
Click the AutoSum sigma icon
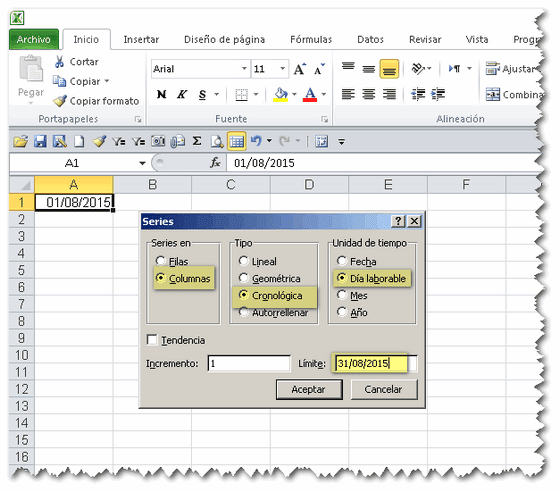pos(197,141)
